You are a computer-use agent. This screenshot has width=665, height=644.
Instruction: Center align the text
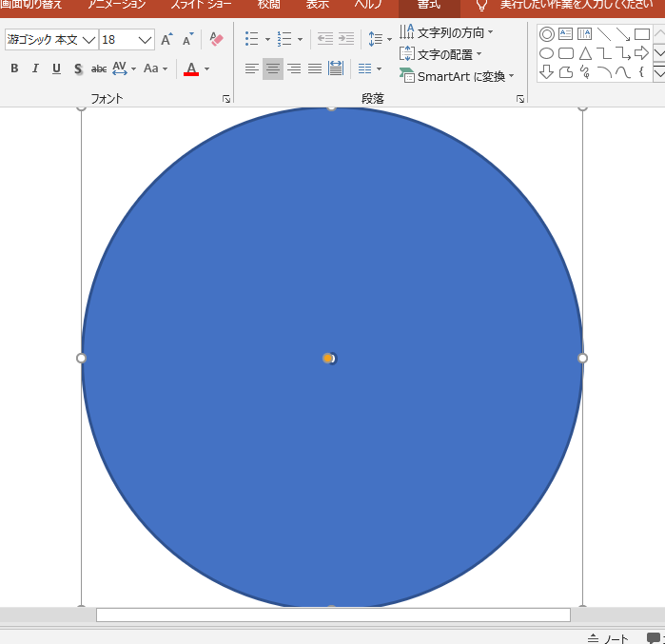pyautogui.click(x=273, y=68)
